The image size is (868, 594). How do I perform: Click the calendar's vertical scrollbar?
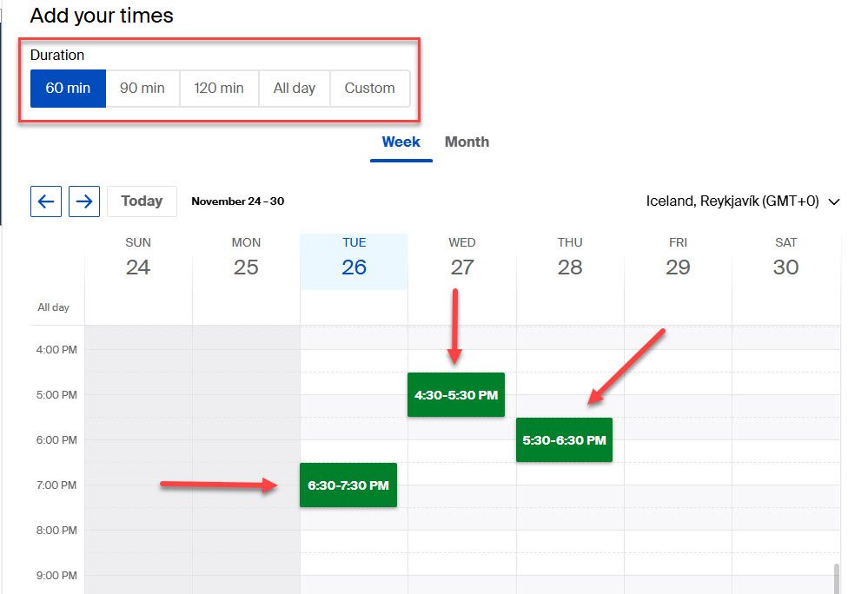[x=837, y=577]
